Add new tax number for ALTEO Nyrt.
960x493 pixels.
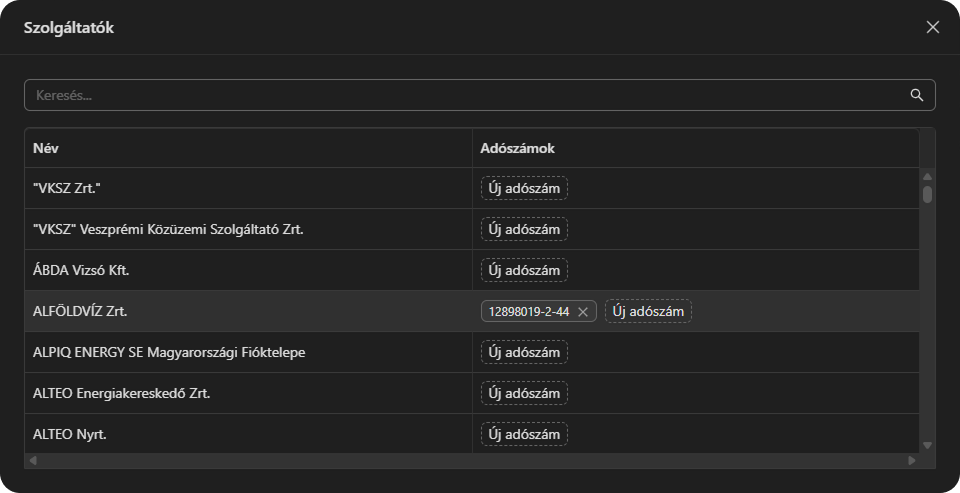[x=524, y=434]
